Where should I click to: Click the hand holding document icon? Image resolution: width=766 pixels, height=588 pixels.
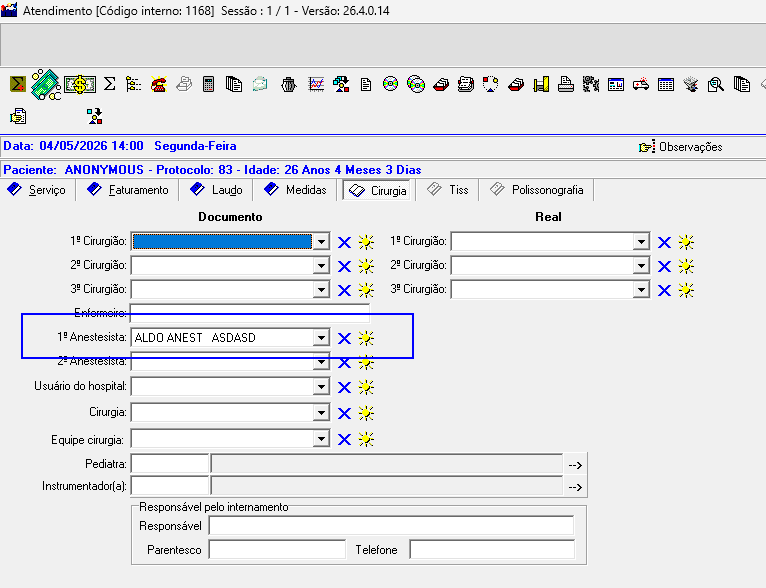(x=18, y=116)
